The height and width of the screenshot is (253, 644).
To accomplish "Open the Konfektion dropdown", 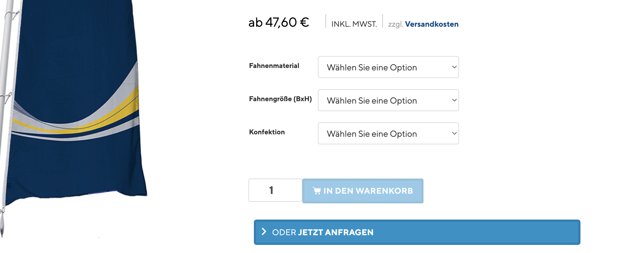I will pyautogui.click(x=388, y=134).
